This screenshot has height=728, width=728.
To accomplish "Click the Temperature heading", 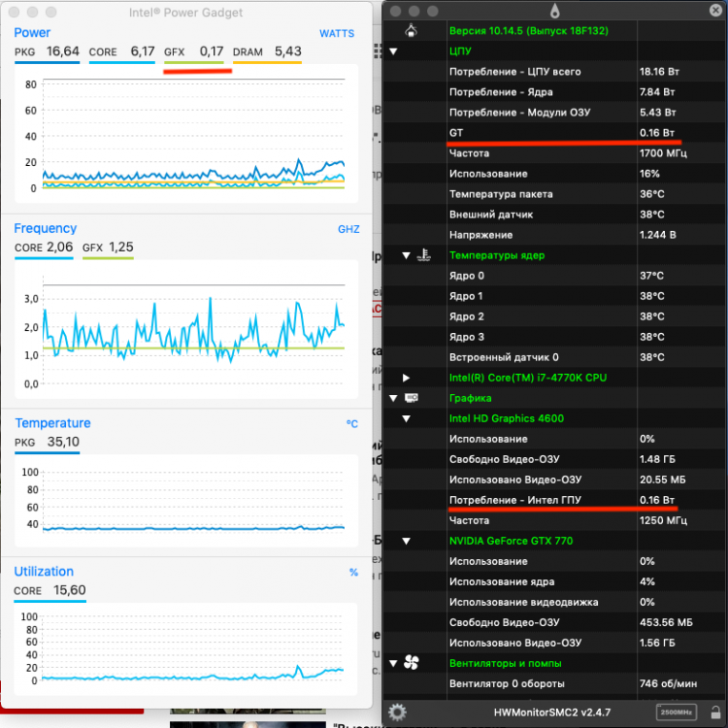I will click(x=52, y=423).
